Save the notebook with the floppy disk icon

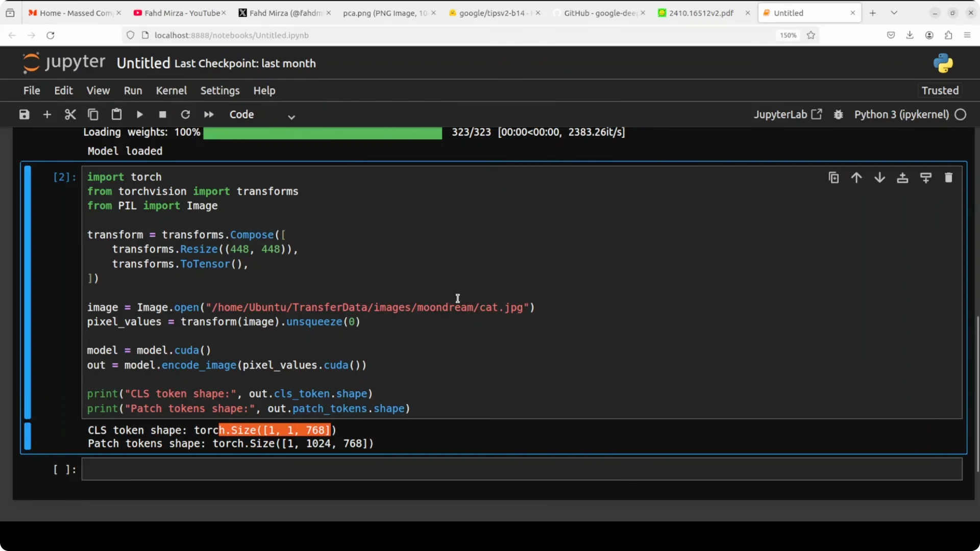(x=24, y=114)
